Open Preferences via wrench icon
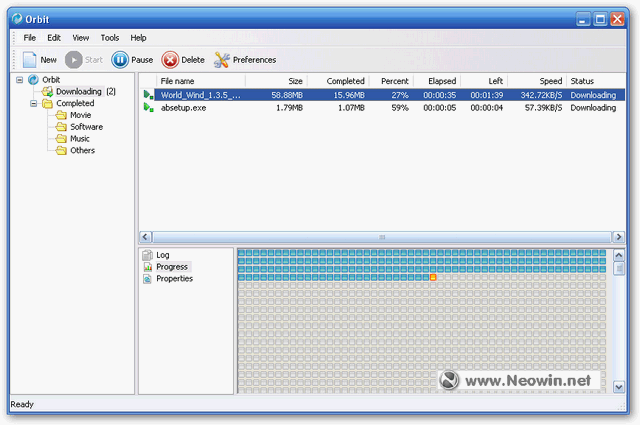This screenshot has width=640, height=425. tap(222, 60)
